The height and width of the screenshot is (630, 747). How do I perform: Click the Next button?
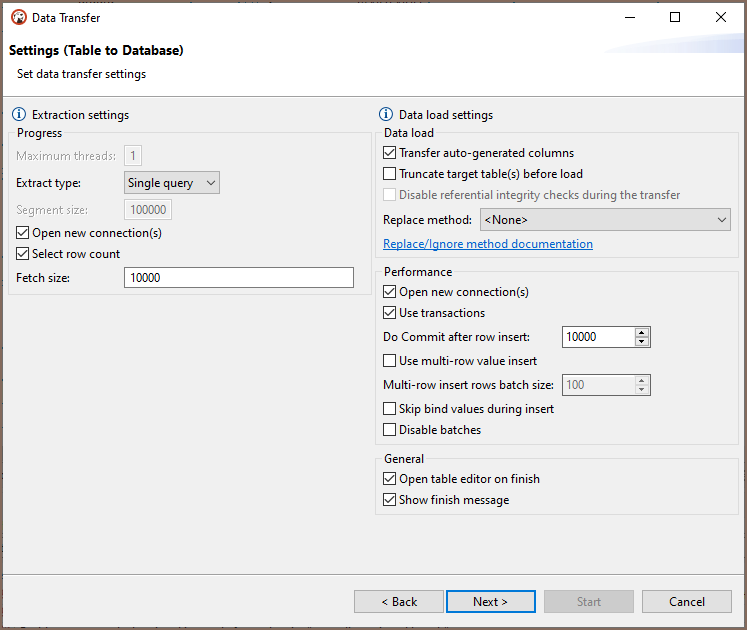click(490, 602)
